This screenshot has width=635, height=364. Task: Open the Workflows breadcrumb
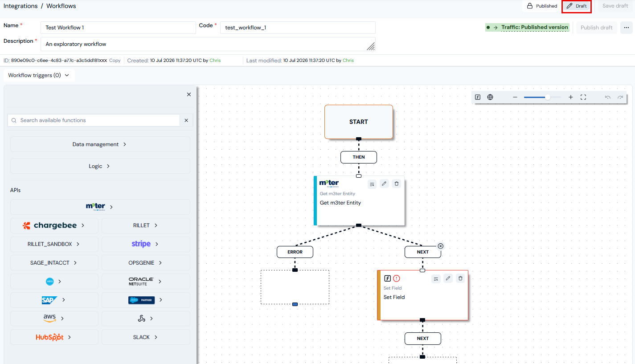click(x=61, y=6)
